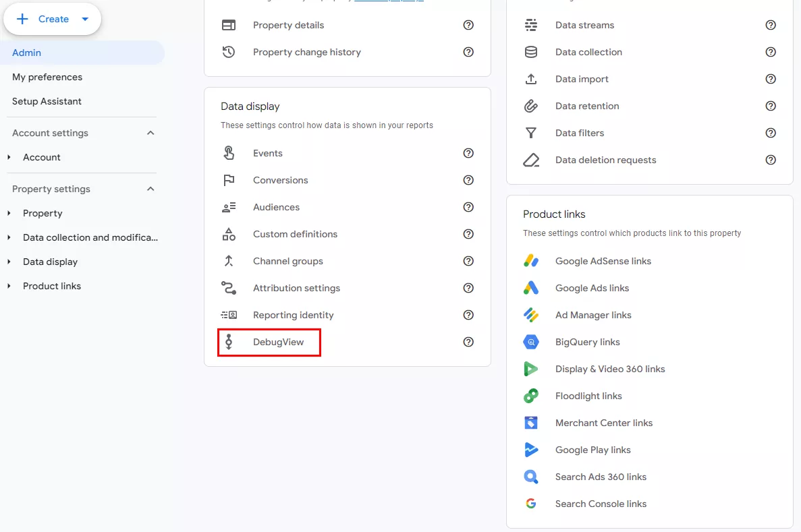Open the BigQuery links entry
Image resolution: width=801 pixels, height=532 pixels.
tap(588, 342)
